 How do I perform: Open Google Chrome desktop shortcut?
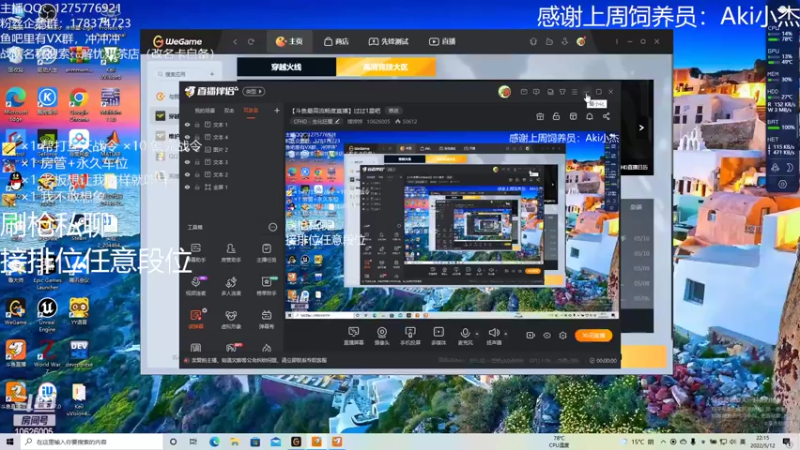click(79, 105)
